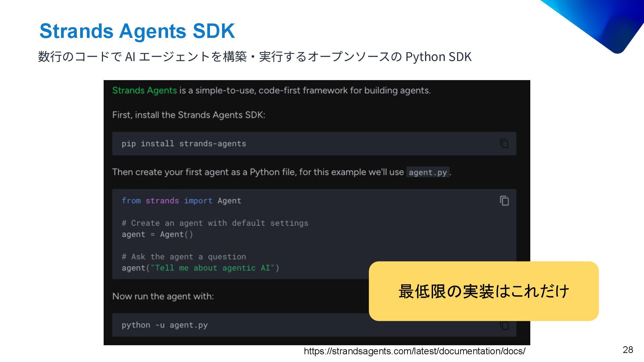Click the slide page number 28
Viewport: 644px width, 362px height.
(628, 350)
